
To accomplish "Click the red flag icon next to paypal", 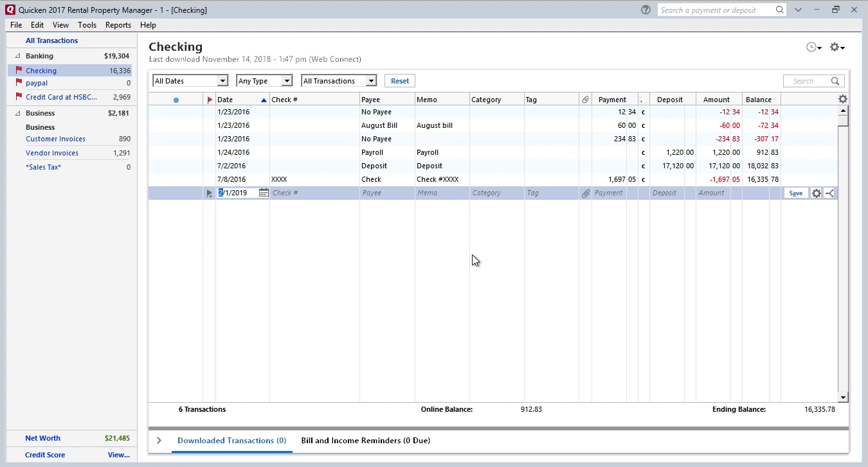I will tap(19, 83).
